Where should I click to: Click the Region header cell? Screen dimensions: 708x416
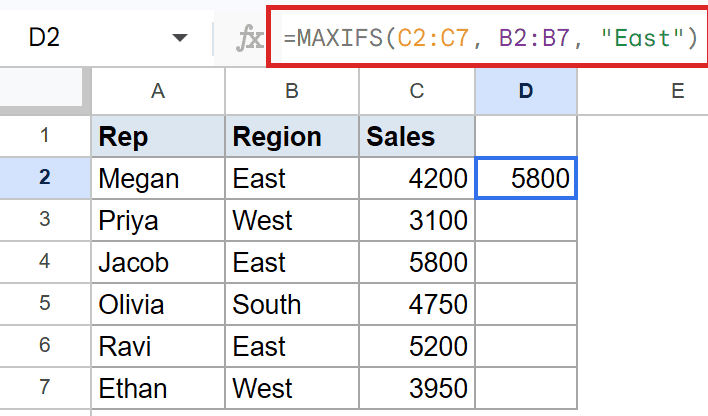(x=292, y=136)
